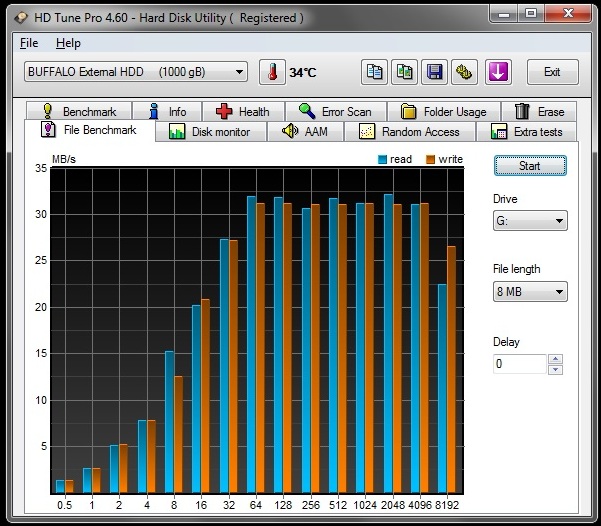Screen dimensions: 601x526
Task: Click inside the Delay value field
Action: point(518,364)
